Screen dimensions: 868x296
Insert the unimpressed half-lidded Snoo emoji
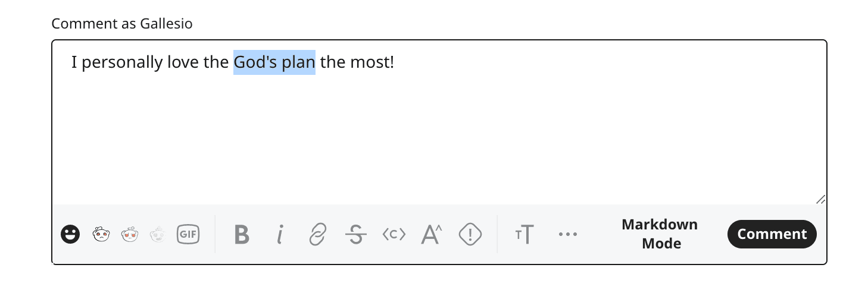tap(130, 234)
